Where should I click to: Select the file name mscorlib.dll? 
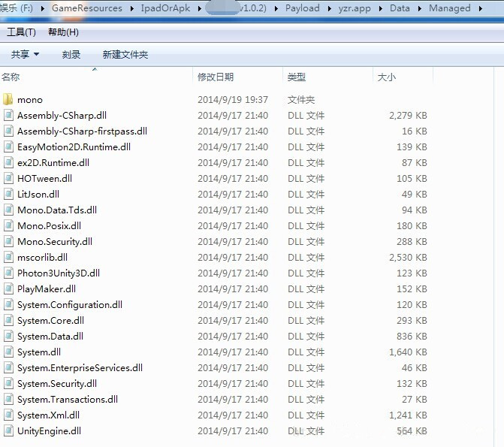(42, 257)
